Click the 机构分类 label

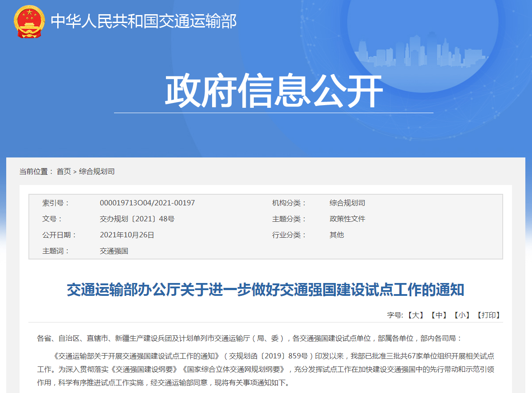[x=289, y=203]
